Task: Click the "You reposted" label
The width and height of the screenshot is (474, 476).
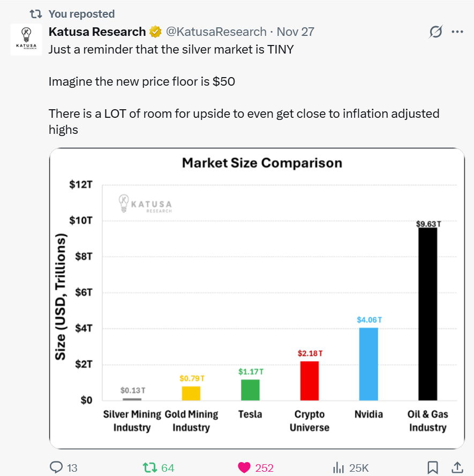Action: click(81, 14)
